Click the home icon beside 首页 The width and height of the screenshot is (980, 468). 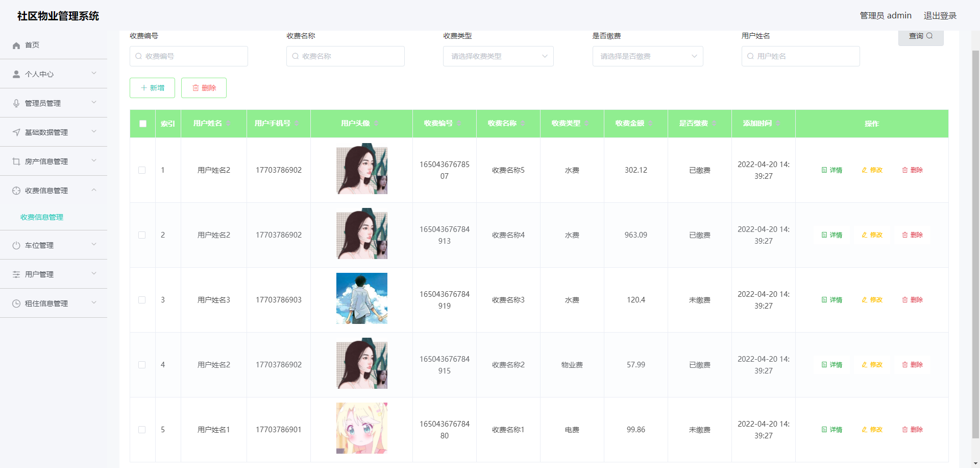[16, 45]
